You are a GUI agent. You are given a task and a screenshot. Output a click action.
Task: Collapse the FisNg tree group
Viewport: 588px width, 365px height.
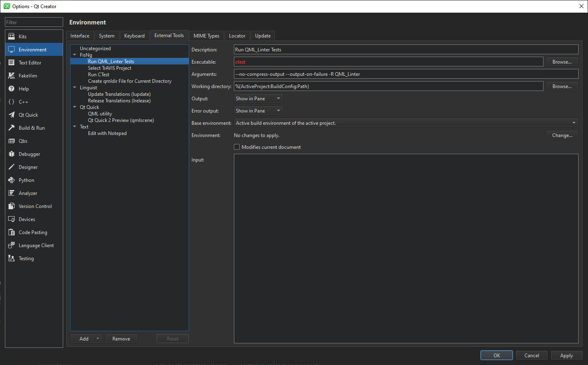(75, 55)
